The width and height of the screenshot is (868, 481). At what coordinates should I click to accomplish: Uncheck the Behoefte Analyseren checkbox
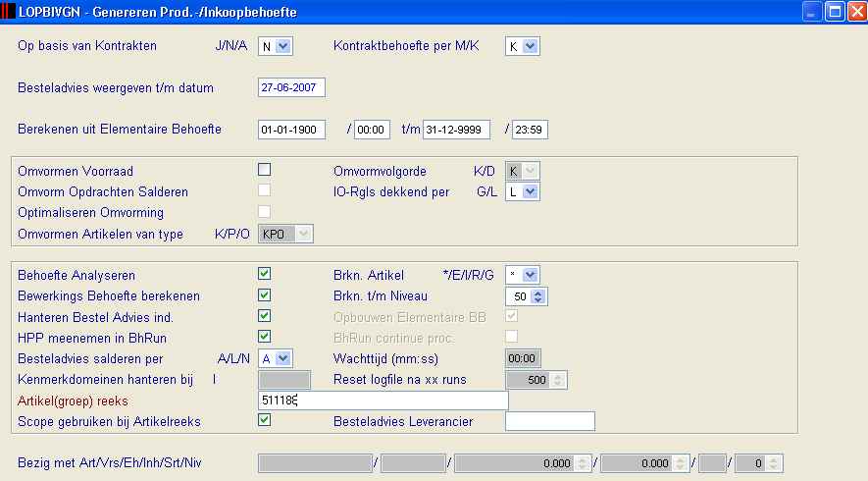(265, 274)
